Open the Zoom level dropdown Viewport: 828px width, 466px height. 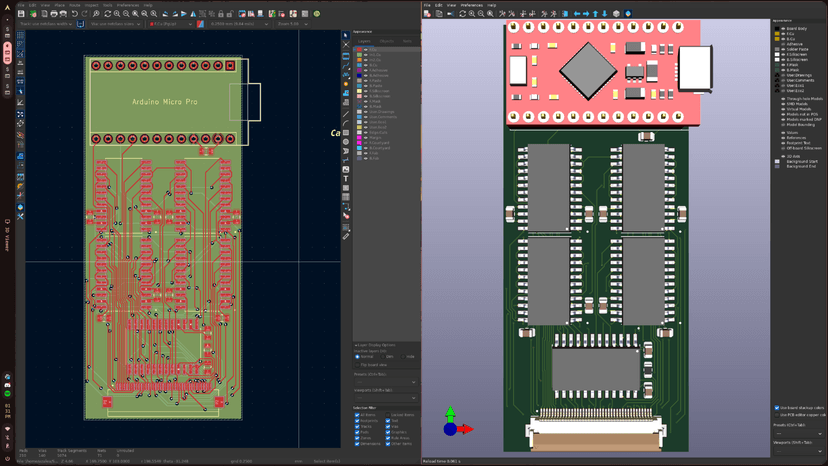[x=290, y=24]
